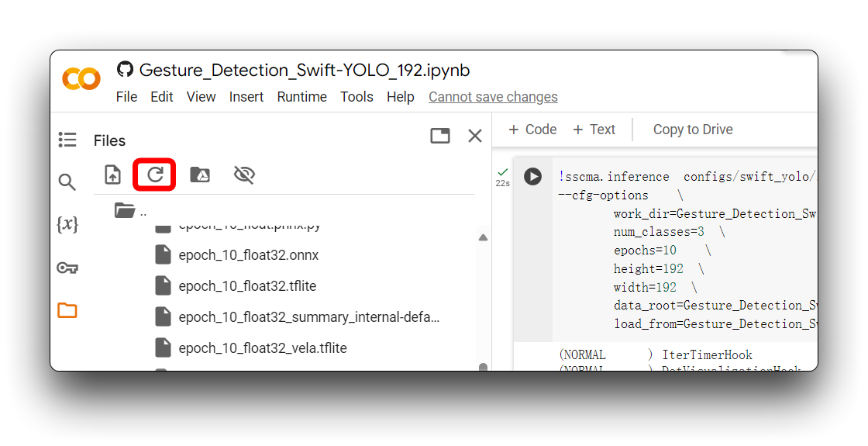The width and height of the screenshot is (868, 446).
Task: Select the epoch_10_float32_vela.tflite file
Action: coord(263,348)
